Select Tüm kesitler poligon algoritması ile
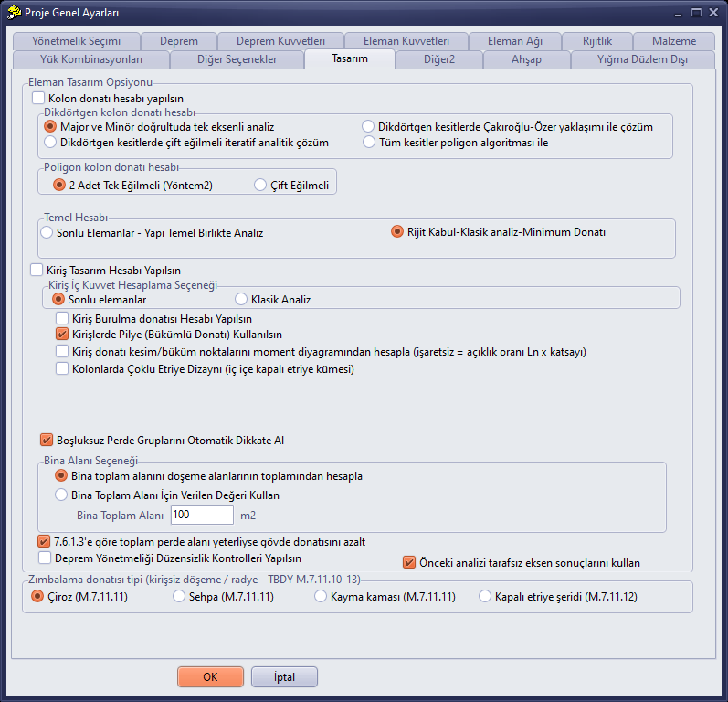Screen dimensions: 728x702 click(369, 142)
